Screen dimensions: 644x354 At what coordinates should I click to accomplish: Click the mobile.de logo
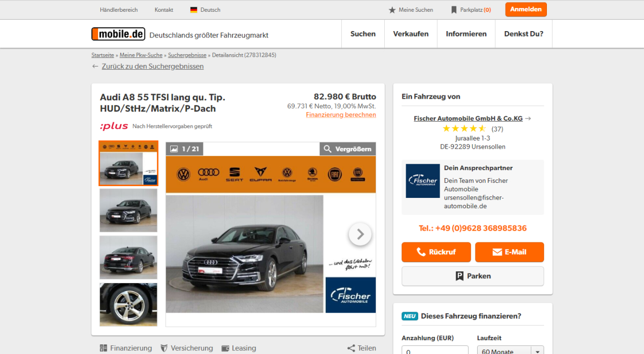point(118,34)
